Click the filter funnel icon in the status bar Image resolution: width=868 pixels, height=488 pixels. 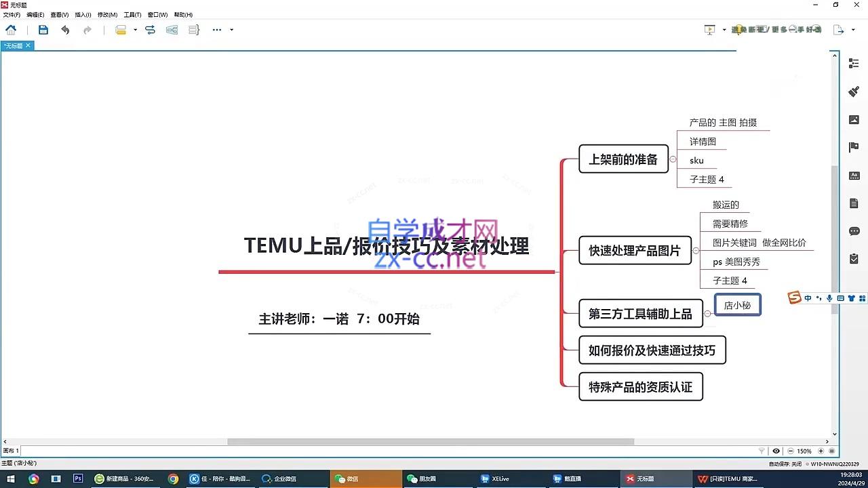click(x=762, y=451)
